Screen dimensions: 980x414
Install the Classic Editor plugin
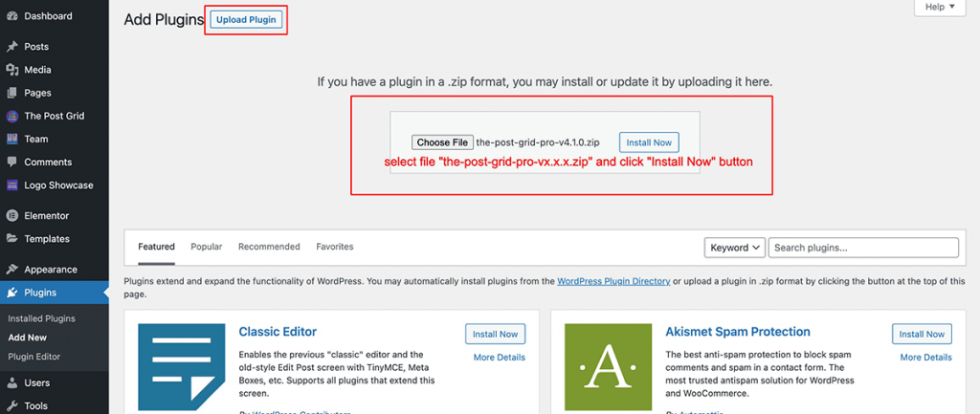pyautogui.click(x=495, y=334)
